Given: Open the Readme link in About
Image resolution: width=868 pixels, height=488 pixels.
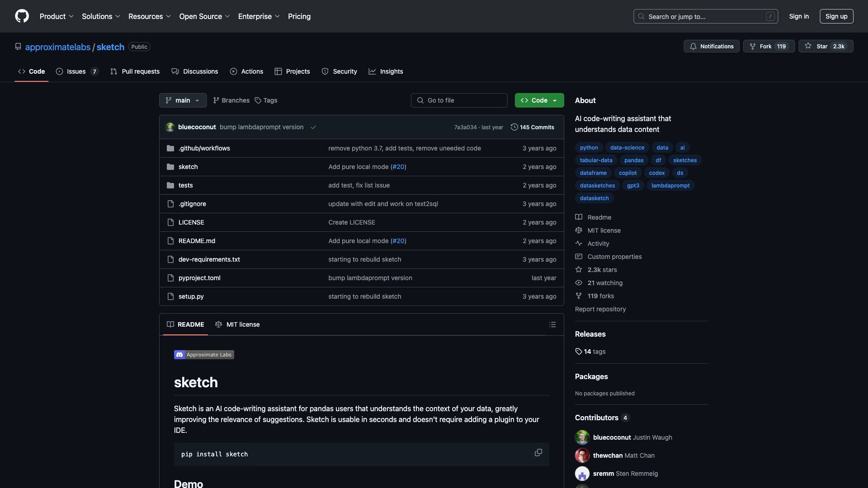Looking at the screenshot, I should coord(593,217).
